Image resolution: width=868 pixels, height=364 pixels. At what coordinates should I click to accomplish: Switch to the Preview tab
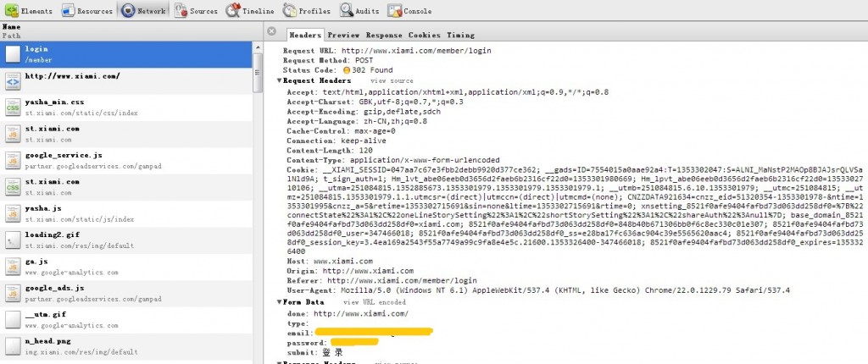point(343,35)
